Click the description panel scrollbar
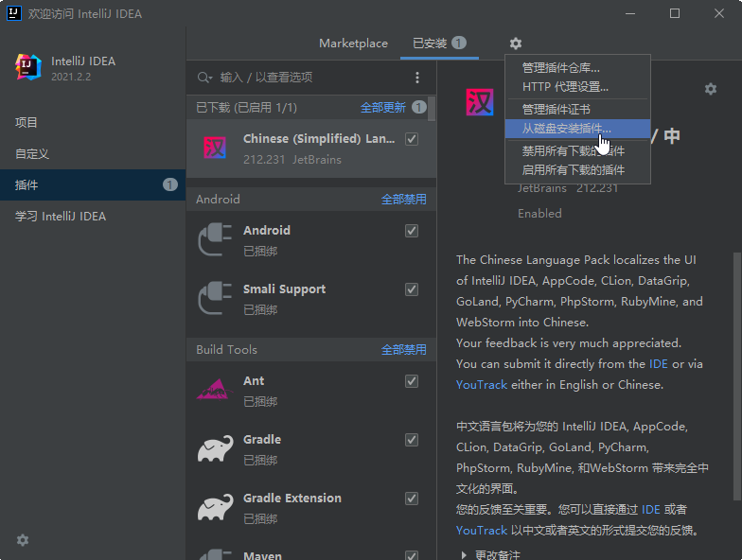The height and width of the screenshot is (560, 742). pyautogui.click(x=736, y=376)
